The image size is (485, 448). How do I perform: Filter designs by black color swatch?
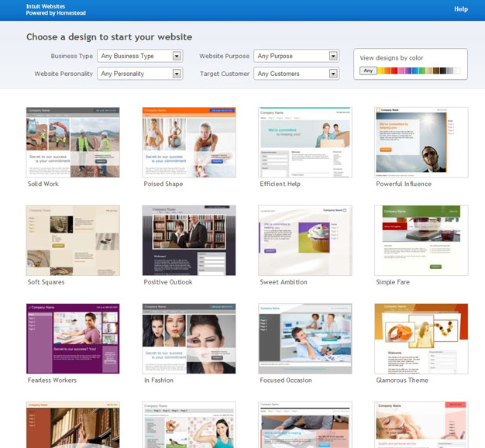point(443,71)
